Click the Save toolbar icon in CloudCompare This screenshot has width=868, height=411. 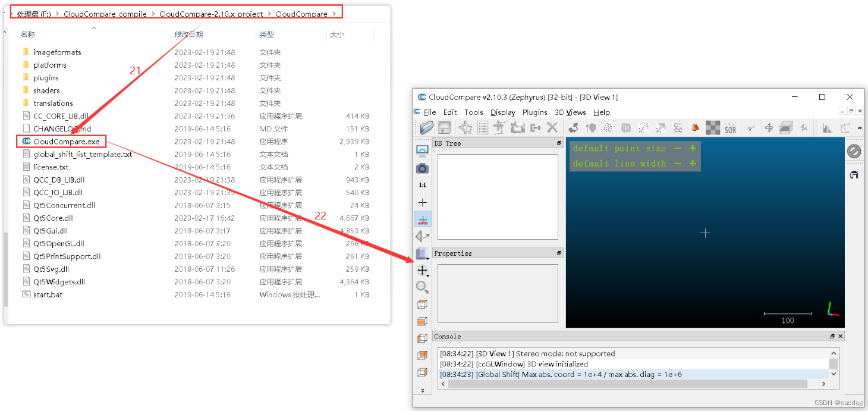[444, 127]
